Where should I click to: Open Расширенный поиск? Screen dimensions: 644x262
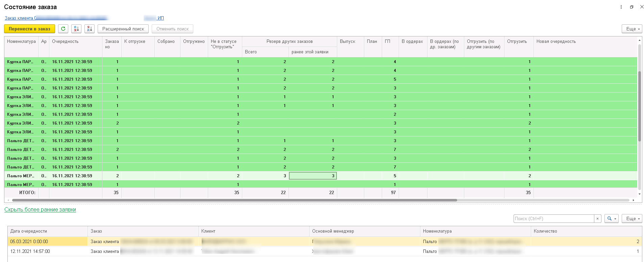(123, 29)
